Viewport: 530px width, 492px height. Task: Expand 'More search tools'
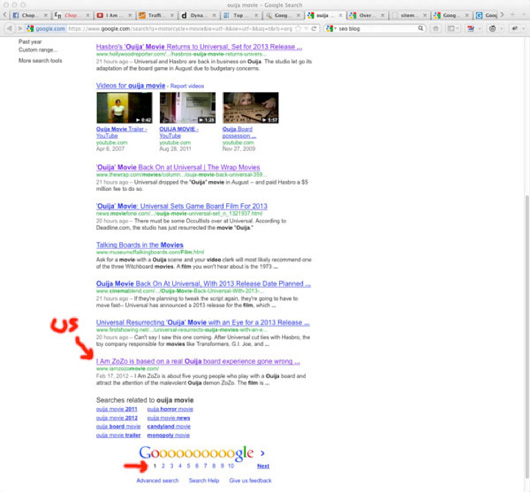click(40, 60)
